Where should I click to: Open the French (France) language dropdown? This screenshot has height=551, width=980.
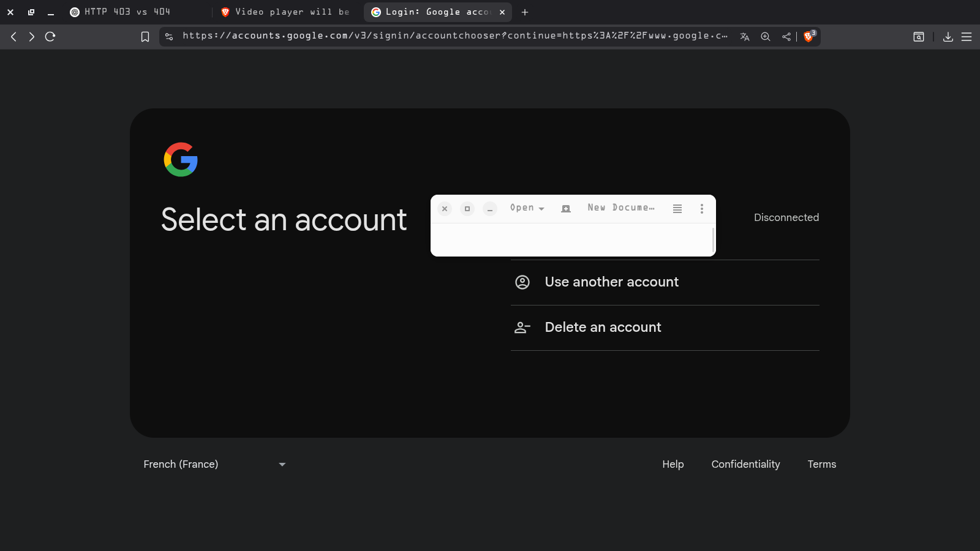[214, 464]
